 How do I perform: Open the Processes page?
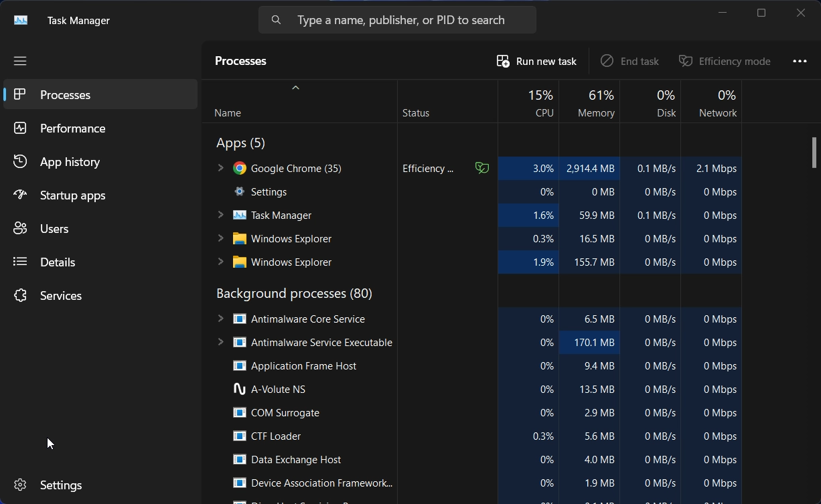(100, 94)
